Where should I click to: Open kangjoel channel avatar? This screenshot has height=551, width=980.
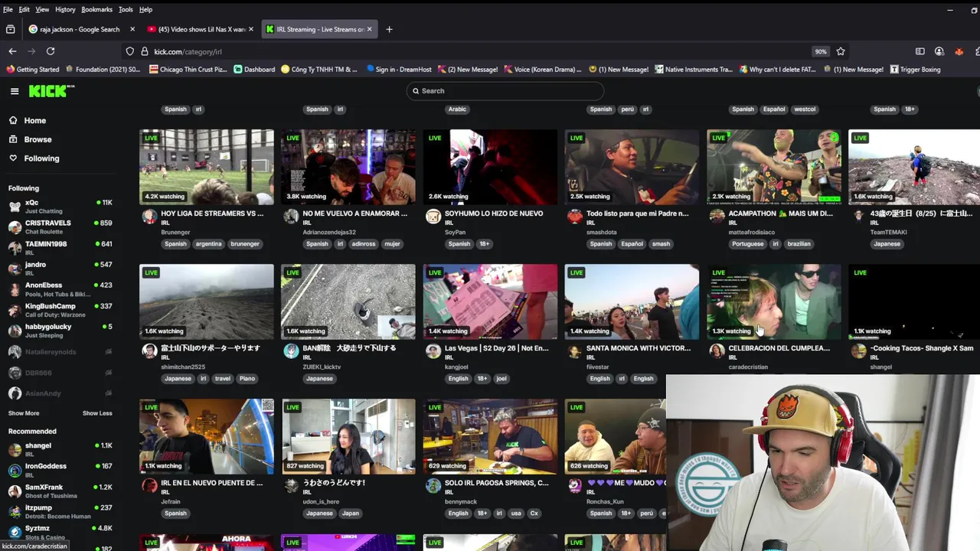tap(433, 351)
